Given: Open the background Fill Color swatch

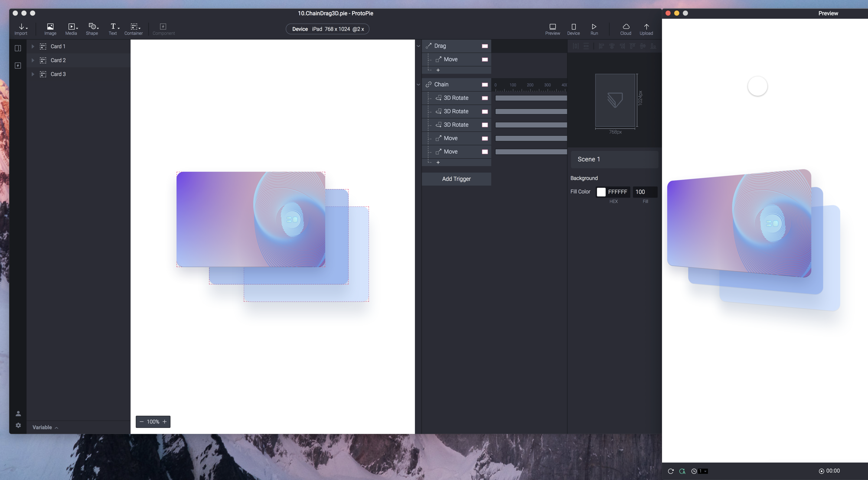Looking at the screenshot, I should pyautogui.click(x=601, y=192).
